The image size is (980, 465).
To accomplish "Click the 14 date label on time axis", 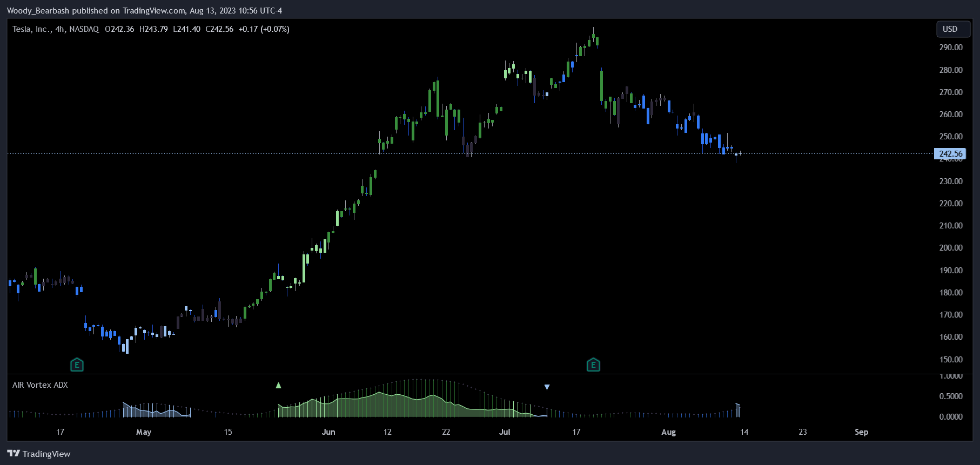I will point(744,432).
